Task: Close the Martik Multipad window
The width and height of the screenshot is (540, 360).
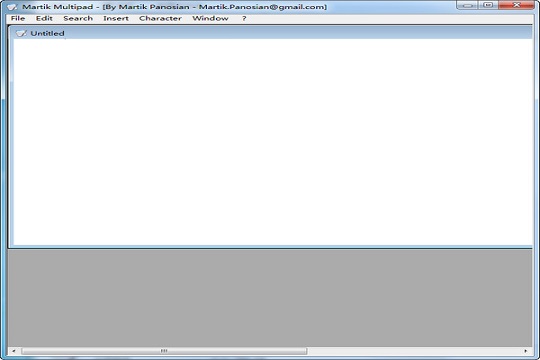Action: [x=516, y=5]
